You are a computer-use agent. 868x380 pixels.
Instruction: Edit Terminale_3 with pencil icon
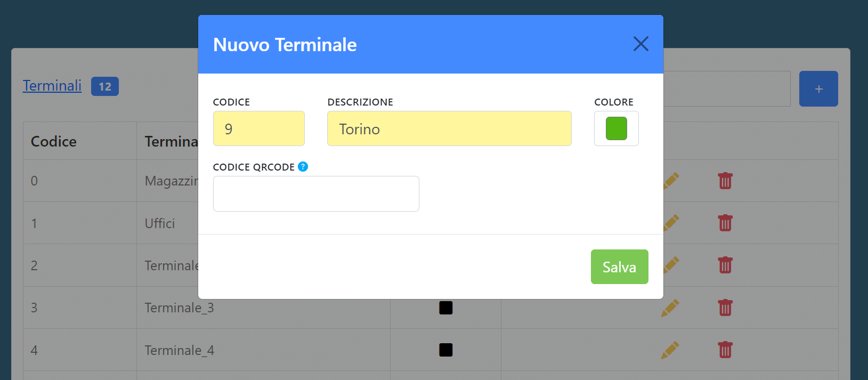[670, 308]
